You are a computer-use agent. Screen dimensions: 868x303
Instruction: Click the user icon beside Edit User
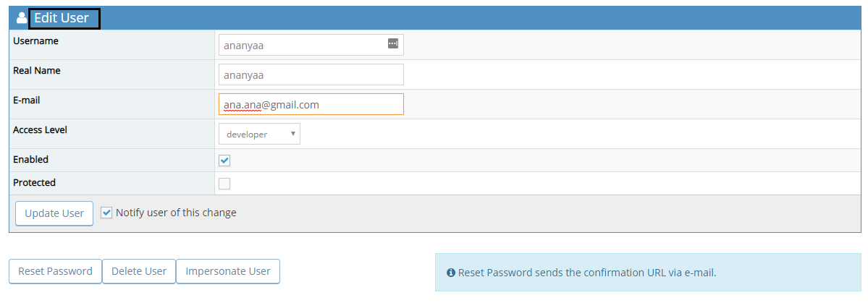tap(22, 18)
